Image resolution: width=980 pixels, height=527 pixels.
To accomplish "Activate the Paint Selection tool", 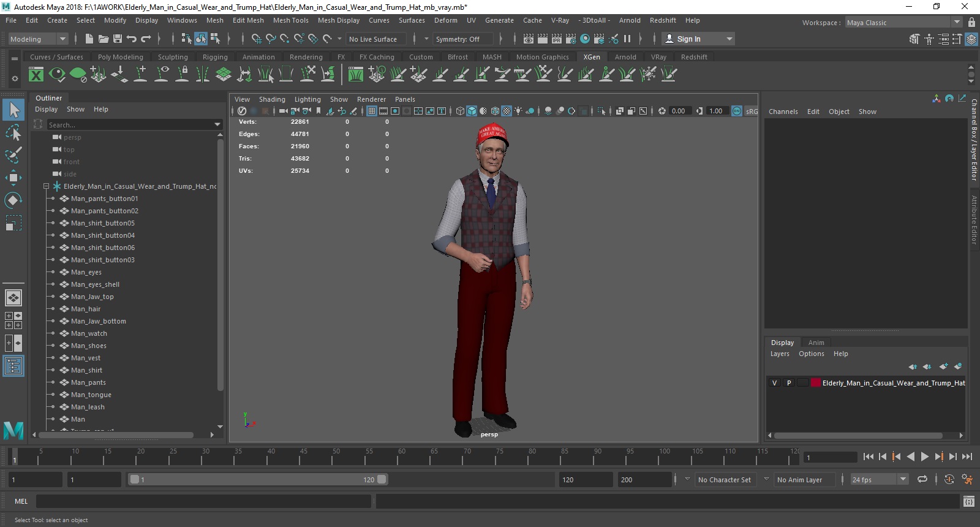I will tap(13, 155).
